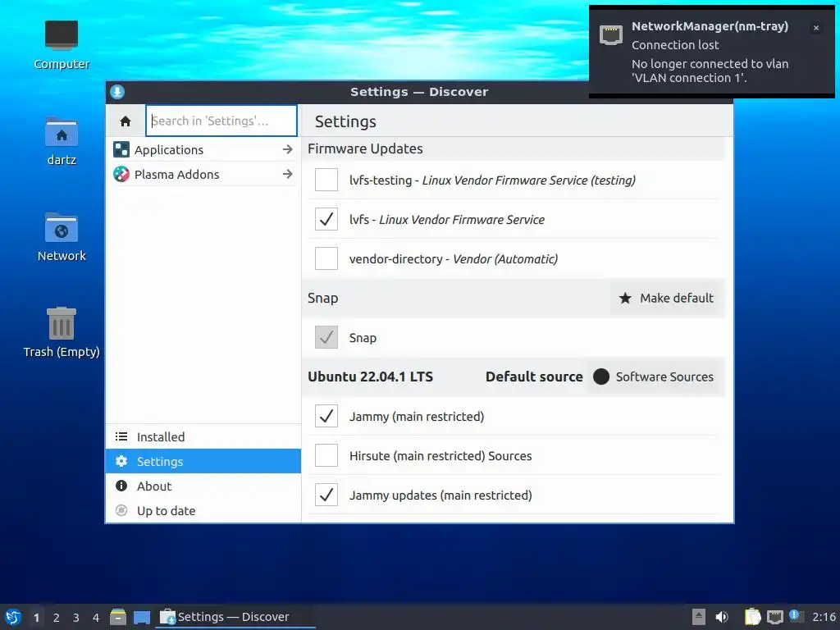
Task: Click the Software Sources circle icon
Action: 601,377
